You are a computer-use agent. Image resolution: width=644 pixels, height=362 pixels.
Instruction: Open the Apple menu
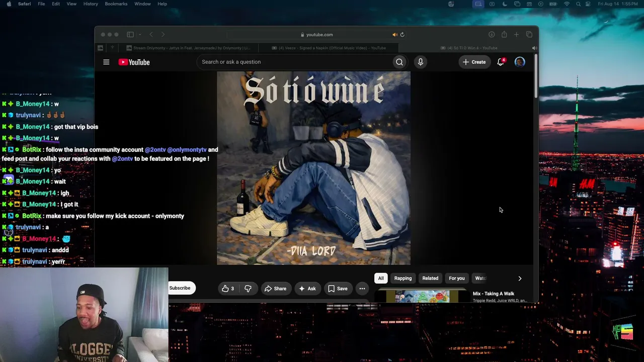(x=9, y=4)
